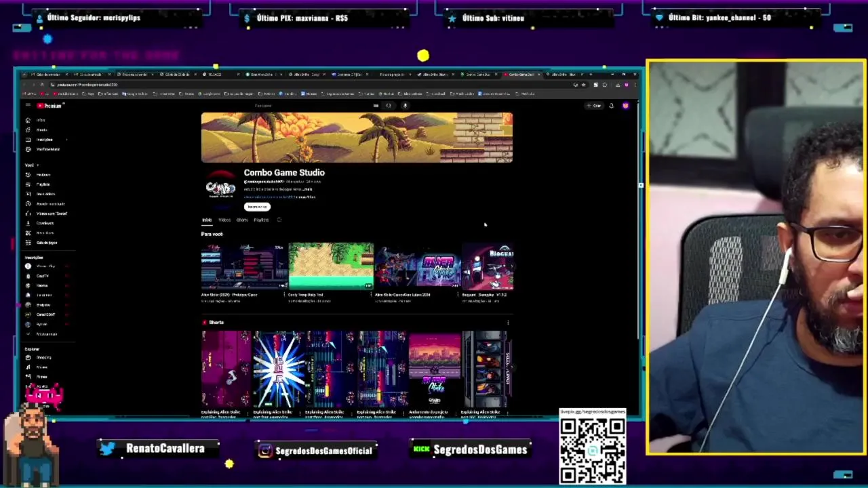Click the Criar button
Viewport: 868px width, 488px height.
(x=595, y=106)
